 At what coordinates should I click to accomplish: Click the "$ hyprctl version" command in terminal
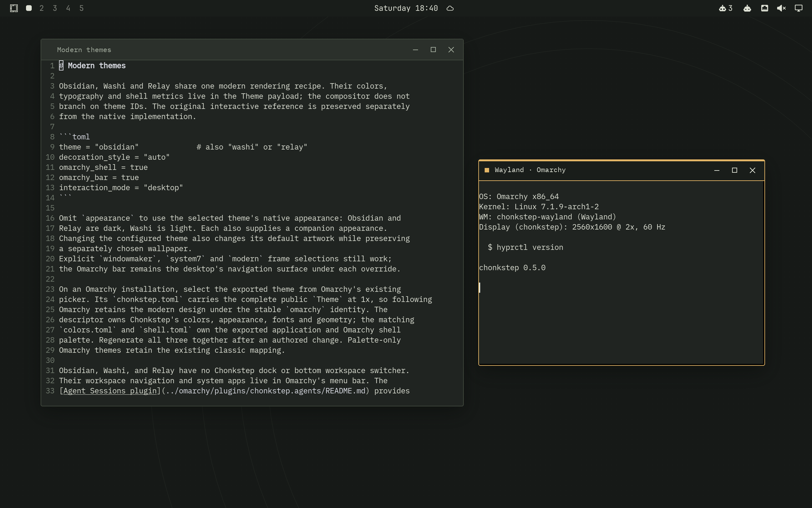[x=526, y=247]
